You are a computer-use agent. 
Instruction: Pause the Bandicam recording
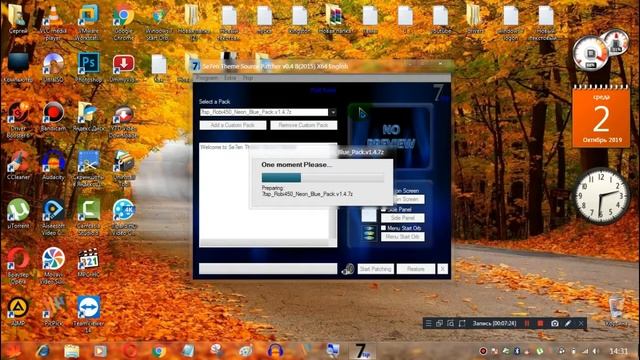[x=527, y=323]
